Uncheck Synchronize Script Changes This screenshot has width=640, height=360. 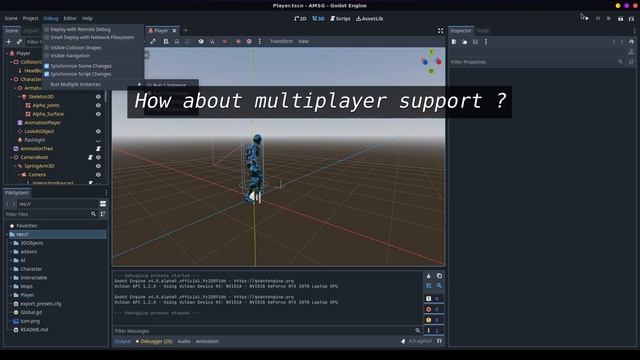(78, 74)
